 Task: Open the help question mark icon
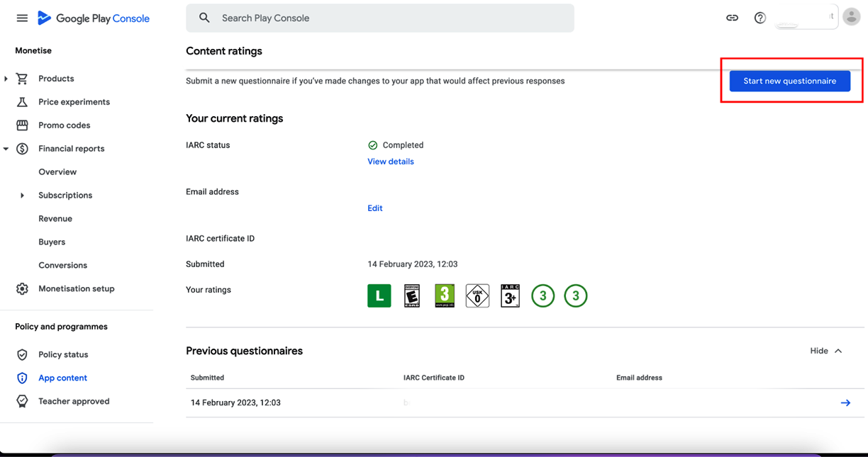click(x=759, y=18)
